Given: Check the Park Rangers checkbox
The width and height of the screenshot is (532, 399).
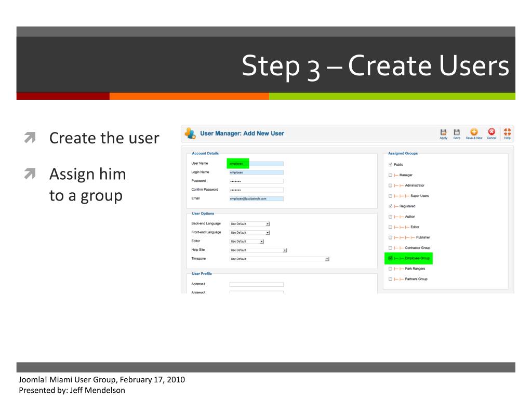Looking at the screenshot, I should [390, 269].
